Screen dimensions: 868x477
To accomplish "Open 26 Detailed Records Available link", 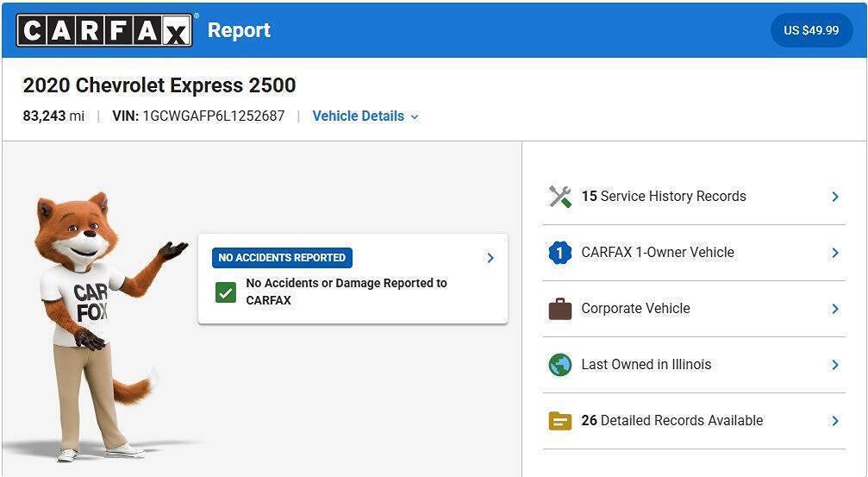I will (x=672, y=420).
